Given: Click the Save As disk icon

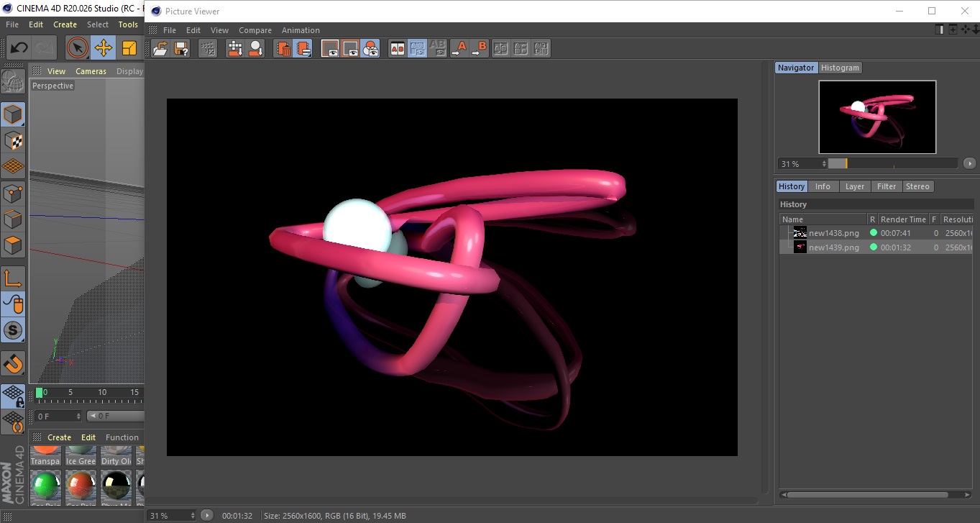Looking at the screenshot, I should tap(182, 49).
